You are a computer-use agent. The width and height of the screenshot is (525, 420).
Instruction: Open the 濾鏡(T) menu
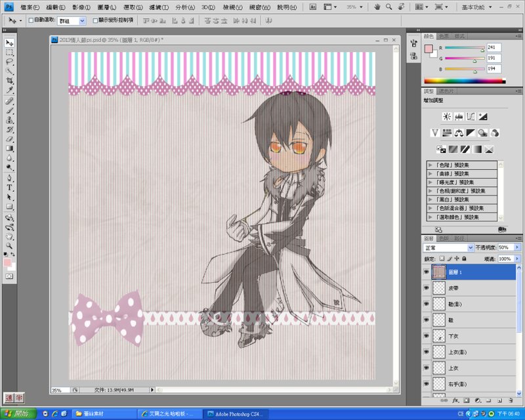tap(159, 7)
